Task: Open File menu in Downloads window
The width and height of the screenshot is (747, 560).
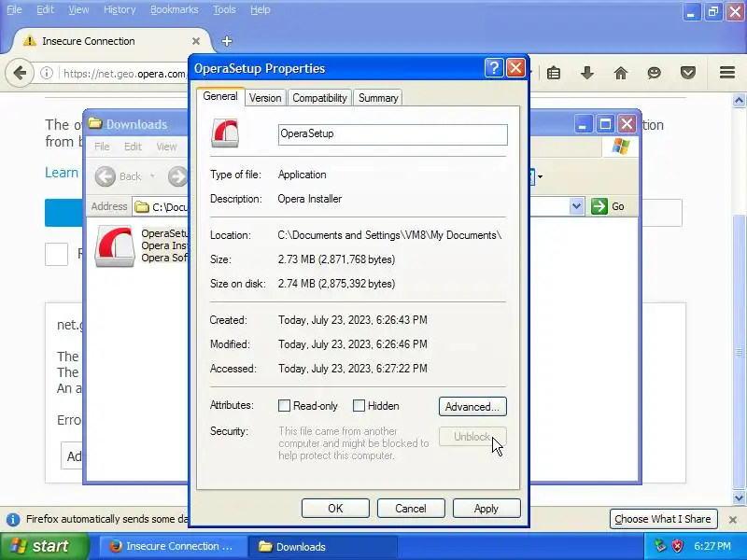Action: 102,147
